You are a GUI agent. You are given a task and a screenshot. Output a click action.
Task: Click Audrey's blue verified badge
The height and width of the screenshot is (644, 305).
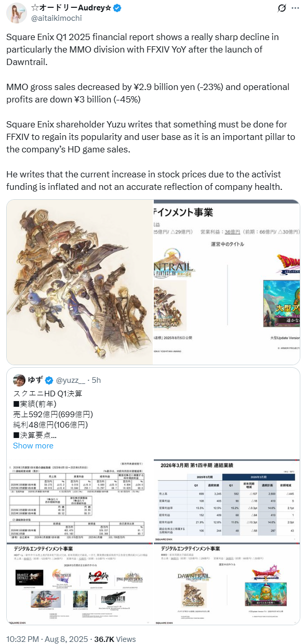(x=118, y=8)
